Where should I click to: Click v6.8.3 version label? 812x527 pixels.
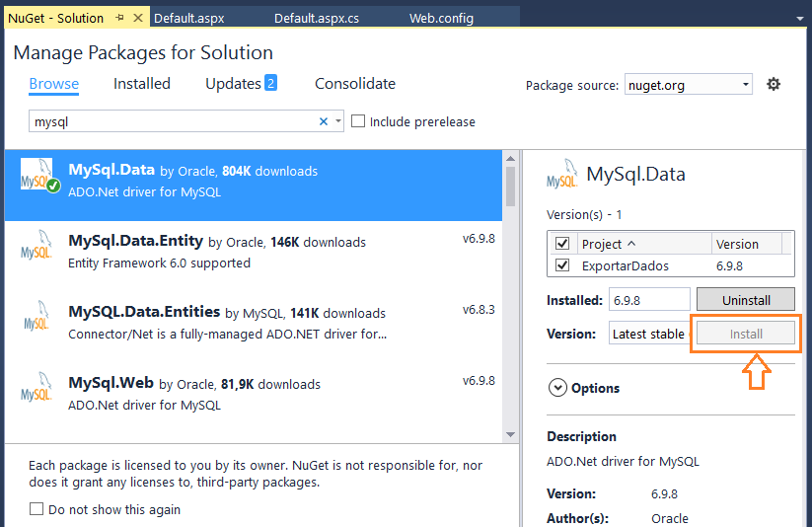(x=479, y=309)
